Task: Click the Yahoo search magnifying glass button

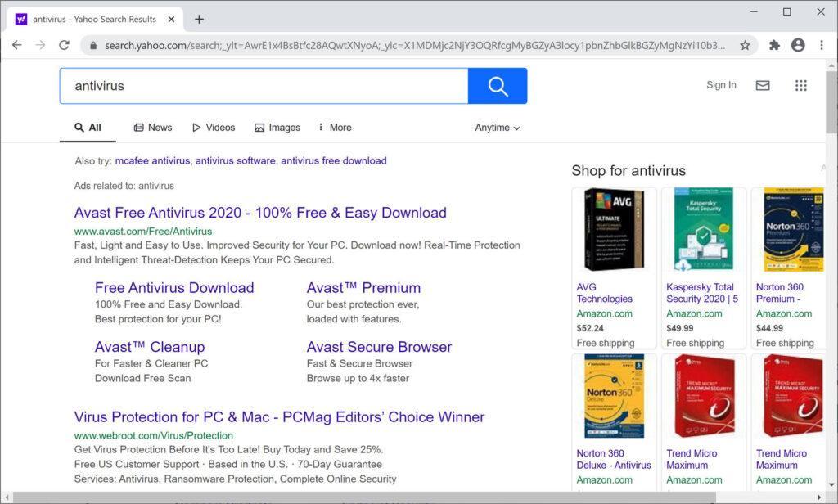Action: pos(498,85)
